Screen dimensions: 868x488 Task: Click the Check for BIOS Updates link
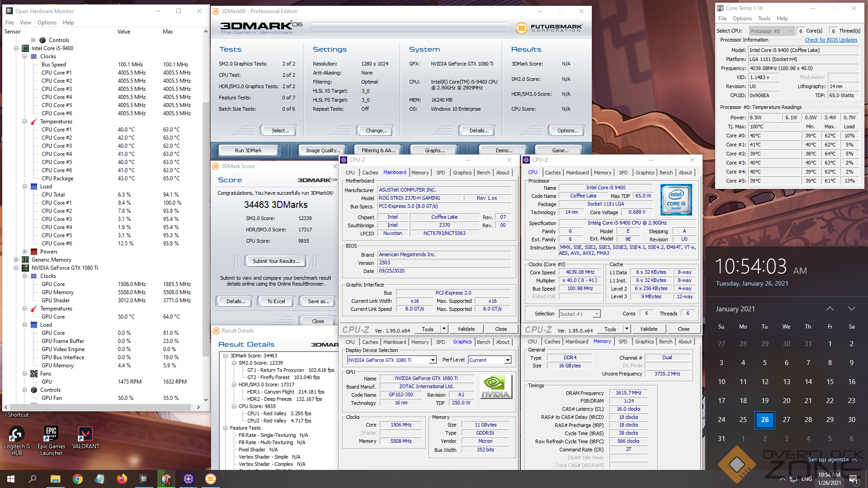831,40
